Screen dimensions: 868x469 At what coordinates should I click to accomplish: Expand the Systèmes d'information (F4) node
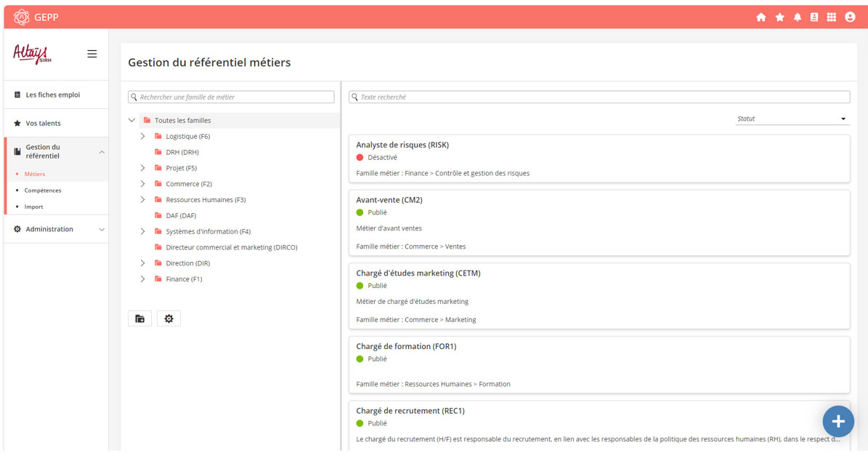[x=143, y=232]
